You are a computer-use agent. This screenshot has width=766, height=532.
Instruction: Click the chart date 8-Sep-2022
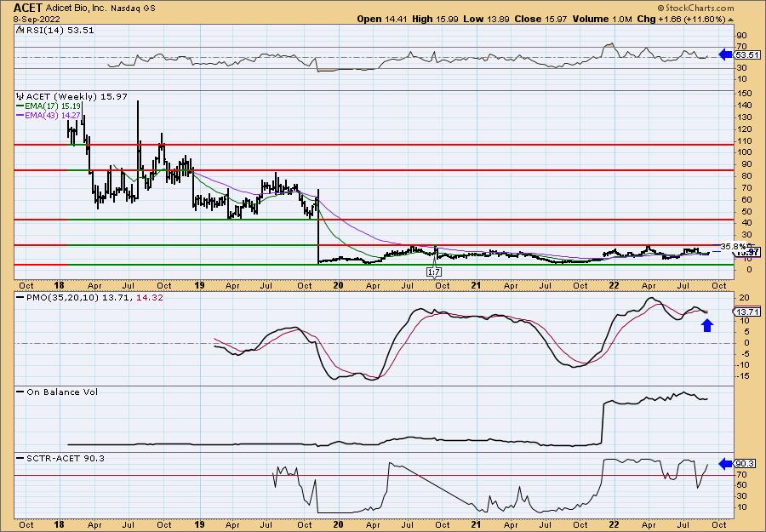[37, 19]
